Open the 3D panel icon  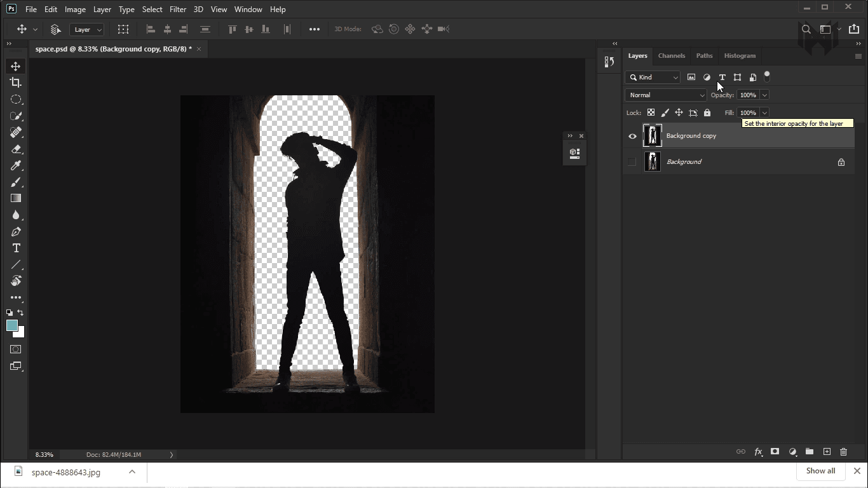pyautogui.click(x=574, y=152)
